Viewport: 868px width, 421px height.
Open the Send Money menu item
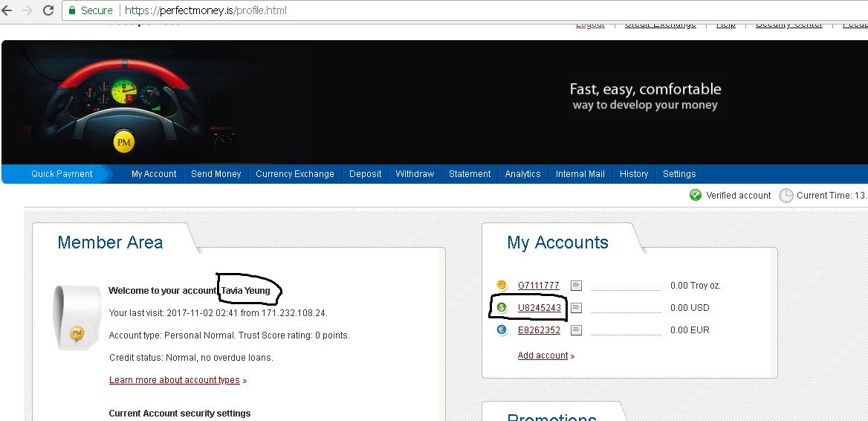tap(216, 174)
